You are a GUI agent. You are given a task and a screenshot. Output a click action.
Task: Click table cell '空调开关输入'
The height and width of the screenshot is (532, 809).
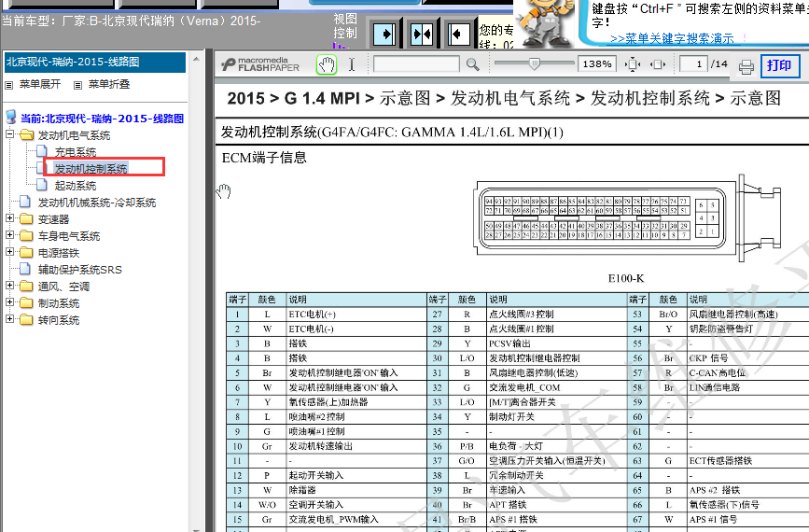(x=356, y=505)
